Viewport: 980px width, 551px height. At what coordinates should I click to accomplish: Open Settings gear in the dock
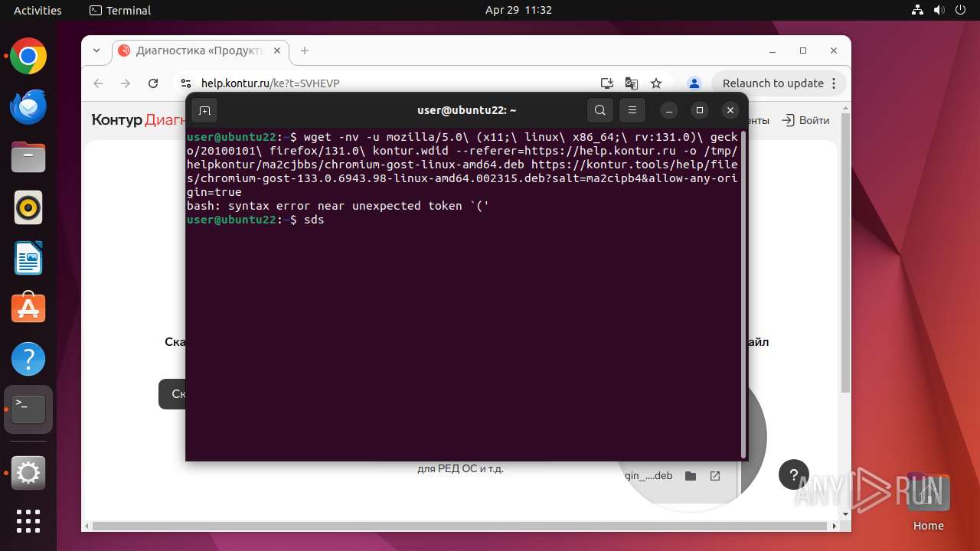click(x=28, y=474)
